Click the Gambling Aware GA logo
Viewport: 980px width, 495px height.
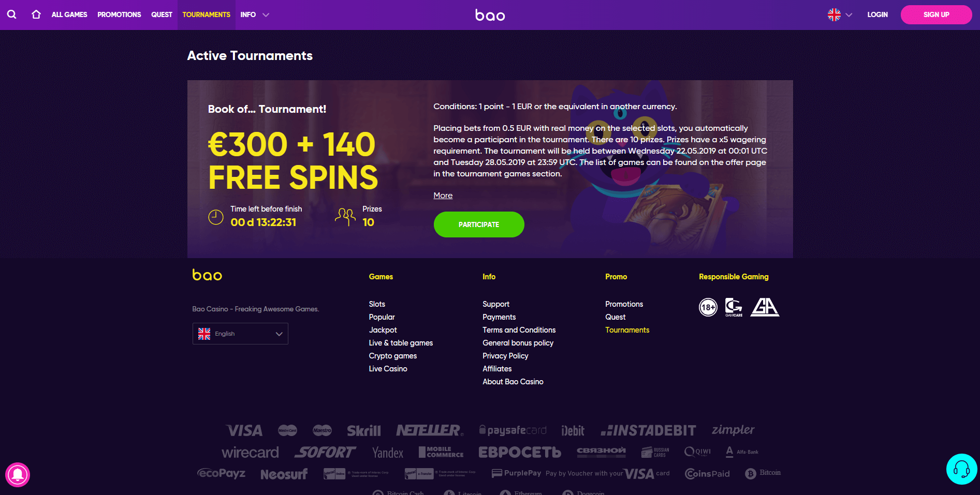765,307
